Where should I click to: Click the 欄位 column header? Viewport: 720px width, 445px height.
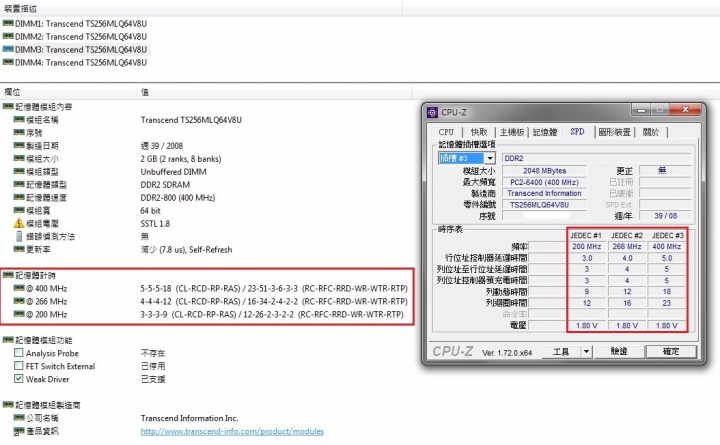[68, 92]
